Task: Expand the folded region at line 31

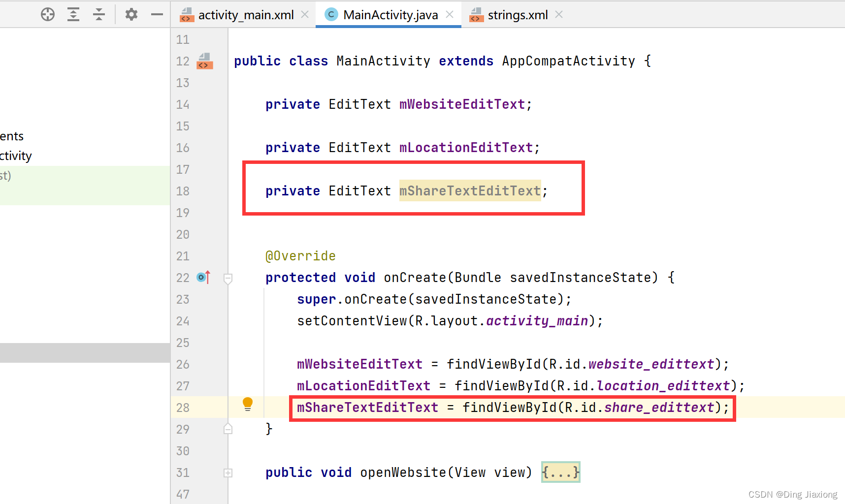Action: click(x=228, y=472)
